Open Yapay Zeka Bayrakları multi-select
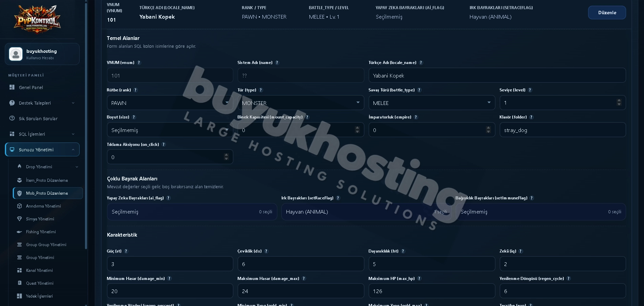Viewport: 644px width, 306px height. coord(192,212)
